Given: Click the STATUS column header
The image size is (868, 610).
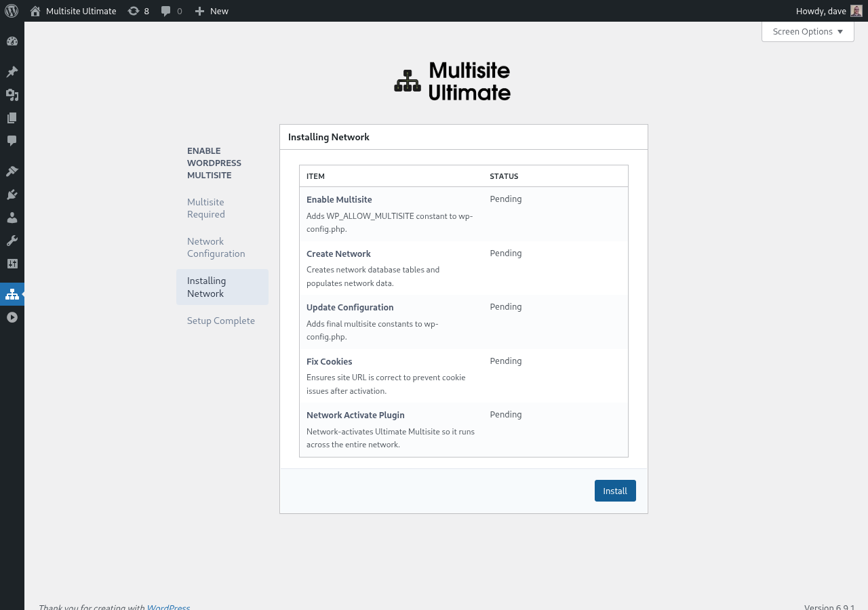Looking at the screenshot, I should click(x=504, y=176).
